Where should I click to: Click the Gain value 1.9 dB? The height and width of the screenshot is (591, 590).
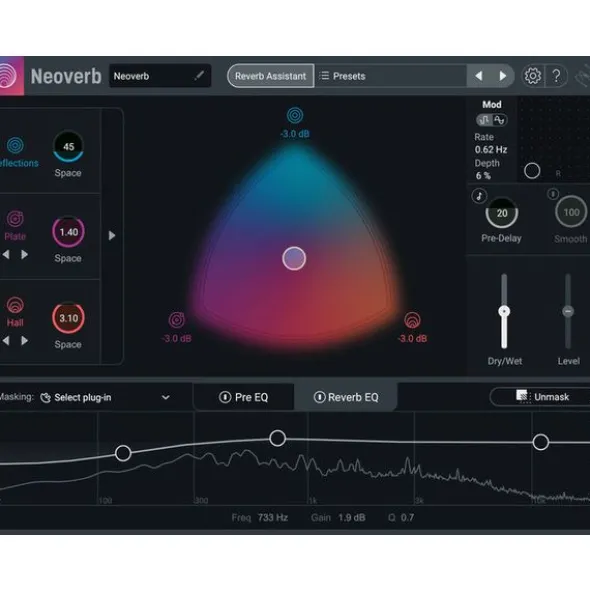(x=352, y=518)
